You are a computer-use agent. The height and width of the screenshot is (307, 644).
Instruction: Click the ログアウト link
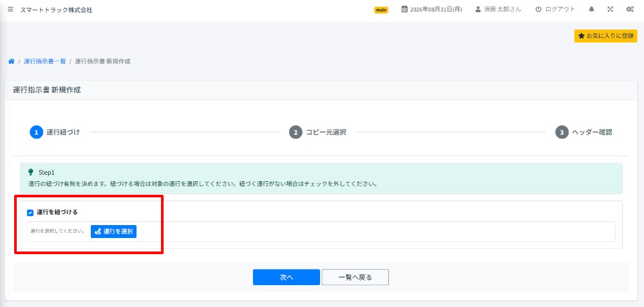click(560, 10)
